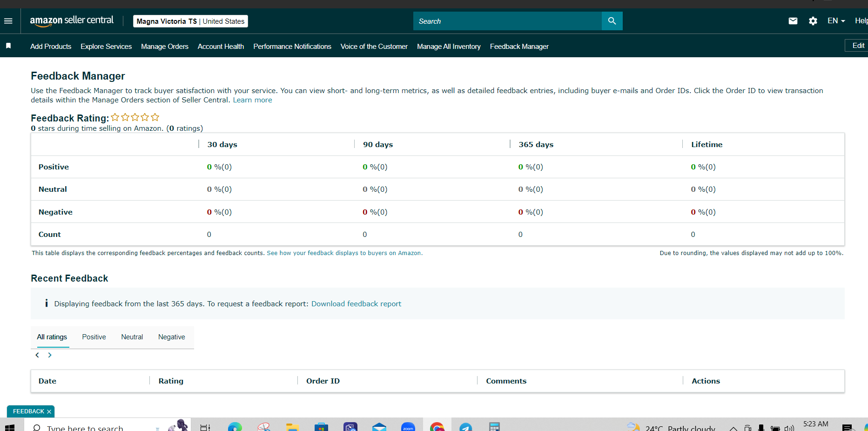Screen dimensions: 868x431
Task: Show hidden system tray icons
Action: 733,428
